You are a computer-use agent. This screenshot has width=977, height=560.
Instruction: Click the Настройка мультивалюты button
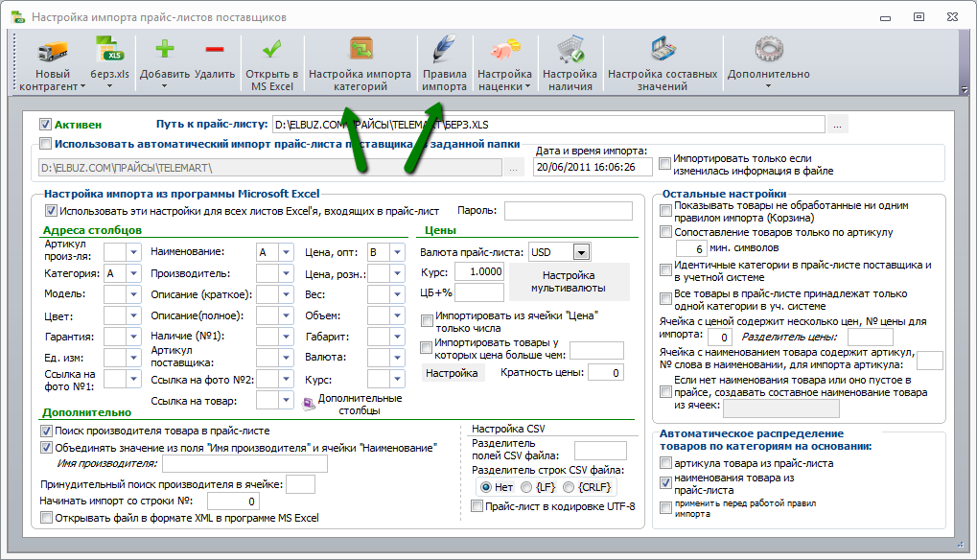[570, 282]
